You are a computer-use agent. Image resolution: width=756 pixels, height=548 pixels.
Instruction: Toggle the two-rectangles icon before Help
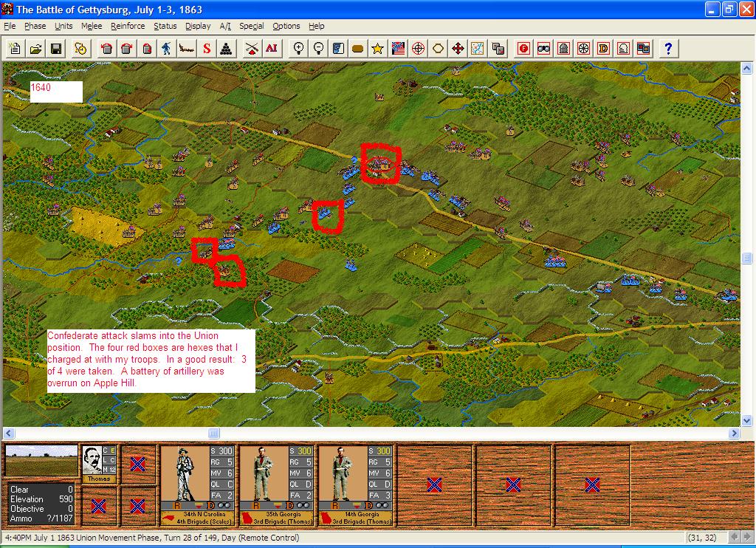[643, 48]
